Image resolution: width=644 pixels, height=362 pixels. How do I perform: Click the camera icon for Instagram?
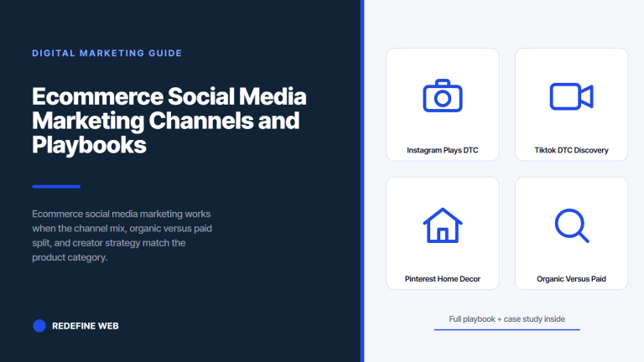443,96
